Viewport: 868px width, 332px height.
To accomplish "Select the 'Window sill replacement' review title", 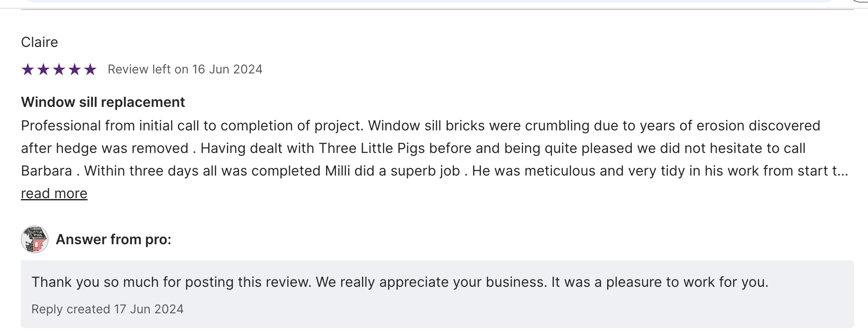I will (103, 102).
